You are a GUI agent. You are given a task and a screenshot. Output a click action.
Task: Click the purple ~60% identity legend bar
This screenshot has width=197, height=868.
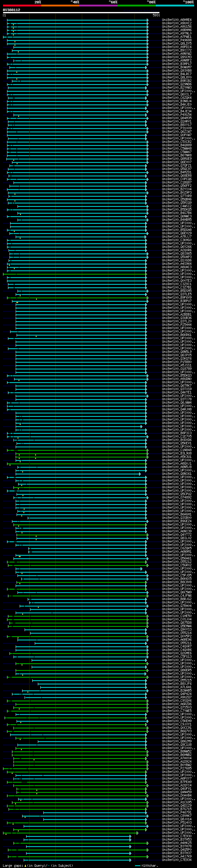[x=98, y=6]
